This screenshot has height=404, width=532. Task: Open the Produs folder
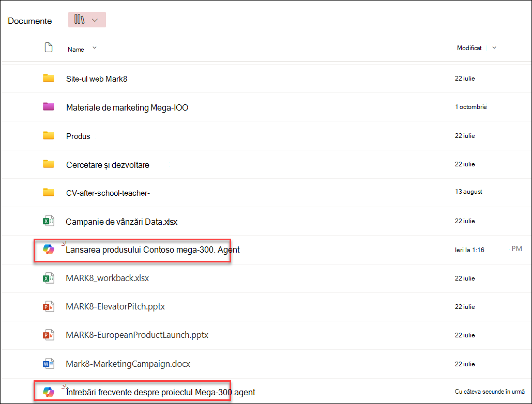(x=78, y=136)
